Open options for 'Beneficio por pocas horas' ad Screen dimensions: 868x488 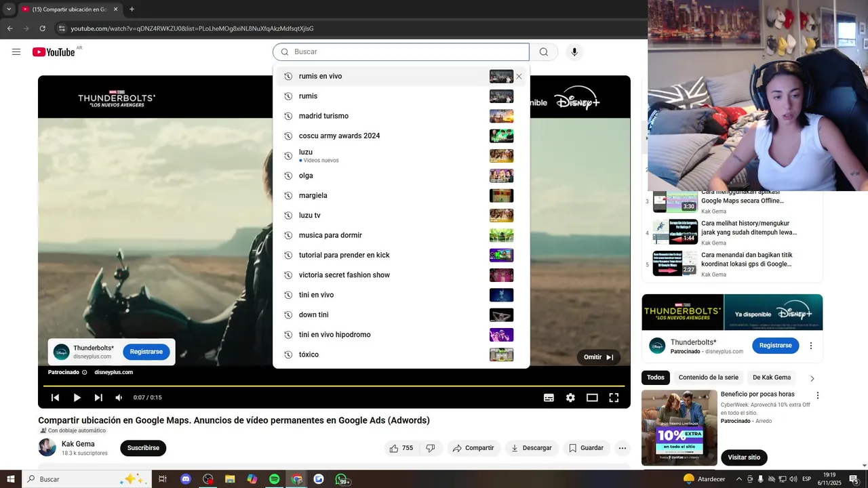click(x=817, y=395)
